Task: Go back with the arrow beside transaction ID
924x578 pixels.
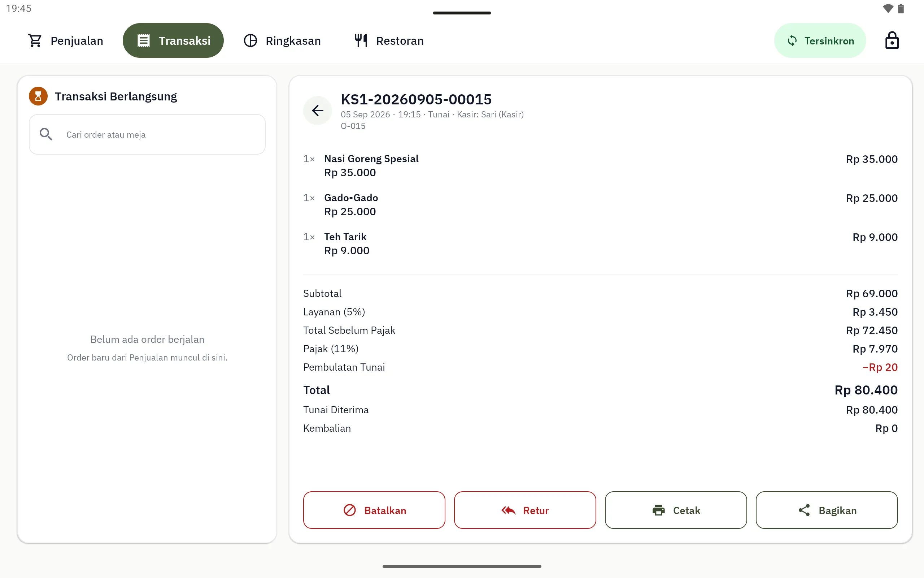Action: (318, 111)
